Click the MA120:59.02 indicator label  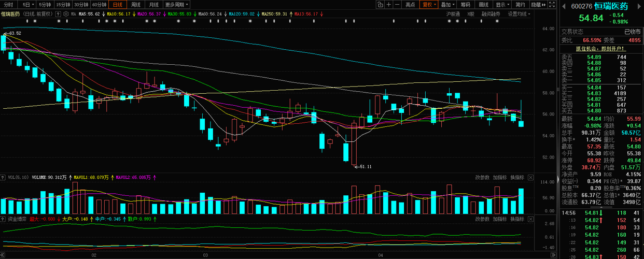(x=242, y=14)
